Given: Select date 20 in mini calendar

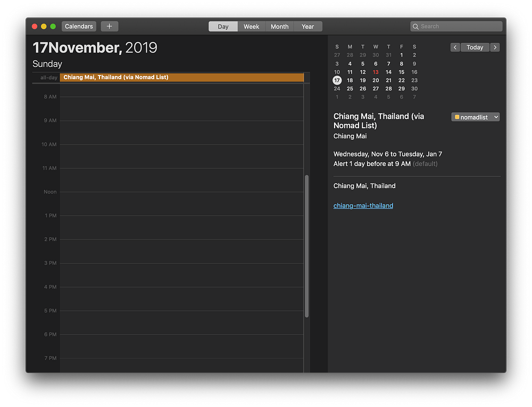Looking at the screenshot, I should [x=376, y=80].
